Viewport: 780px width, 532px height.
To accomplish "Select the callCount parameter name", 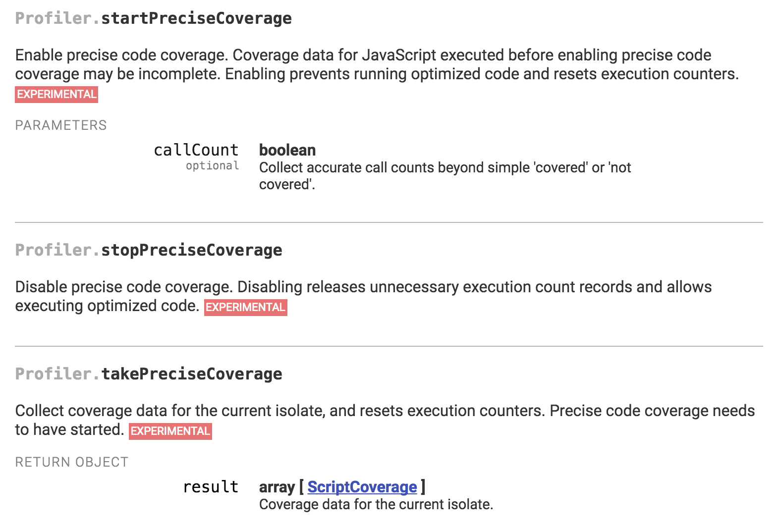I will 196,150.
